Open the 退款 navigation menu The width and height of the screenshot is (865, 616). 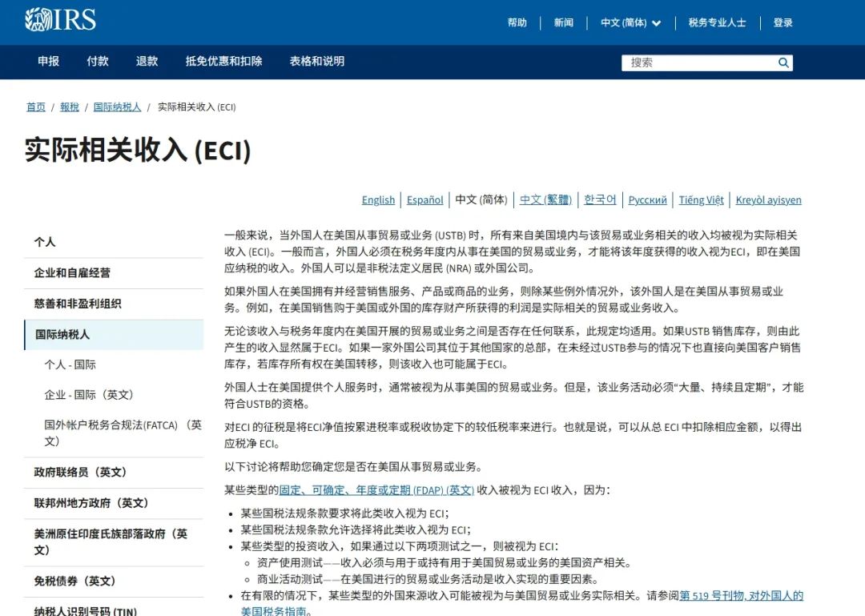tap(147, 61)
